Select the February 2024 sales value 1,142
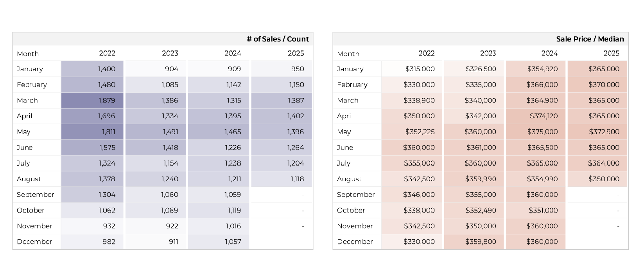 (x=219, y=85)
